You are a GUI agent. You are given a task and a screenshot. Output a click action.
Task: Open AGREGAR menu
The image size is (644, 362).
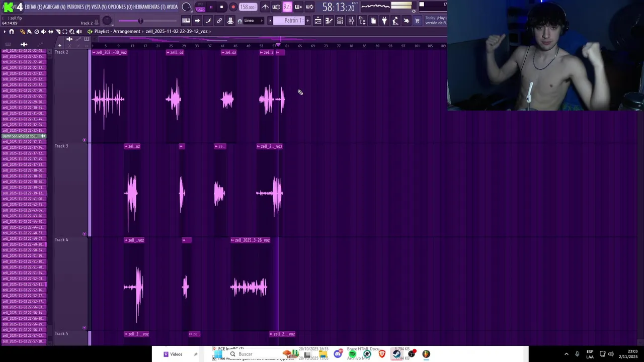pyautogui.click(x=54, y=7)
